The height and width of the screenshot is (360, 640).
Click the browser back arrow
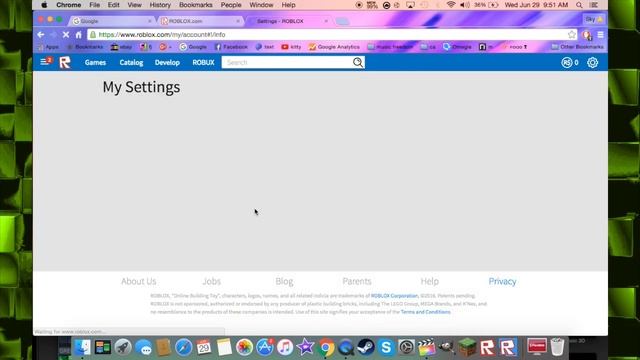[41, 35]
